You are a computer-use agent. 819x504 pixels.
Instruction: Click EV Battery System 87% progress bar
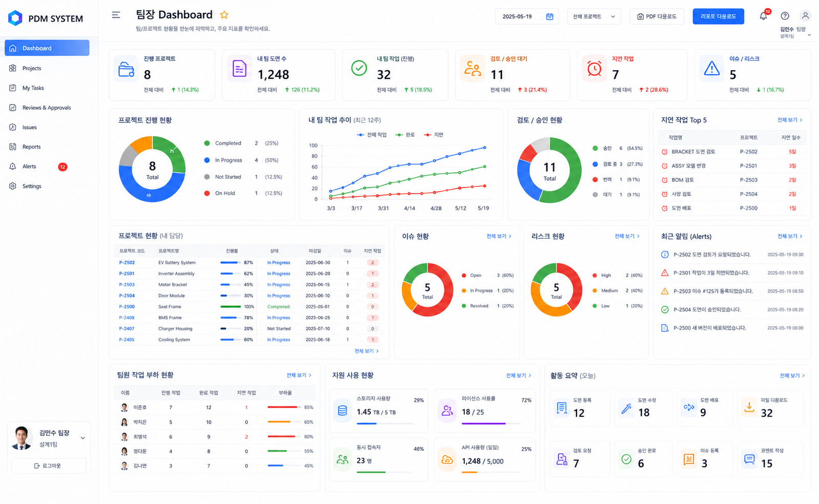[x=231, y=263]
